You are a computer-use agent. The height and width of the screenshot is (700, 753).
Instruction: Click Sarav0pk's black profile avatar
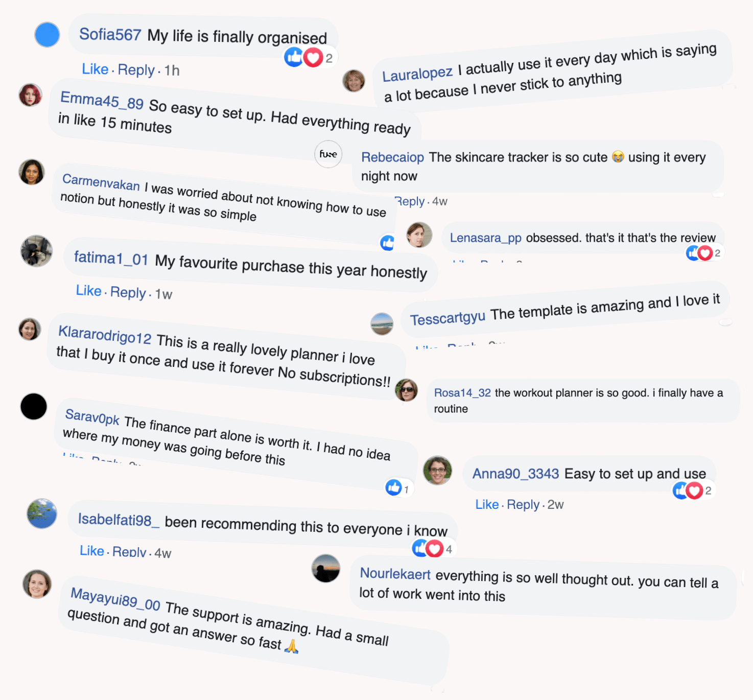point(34,407)
